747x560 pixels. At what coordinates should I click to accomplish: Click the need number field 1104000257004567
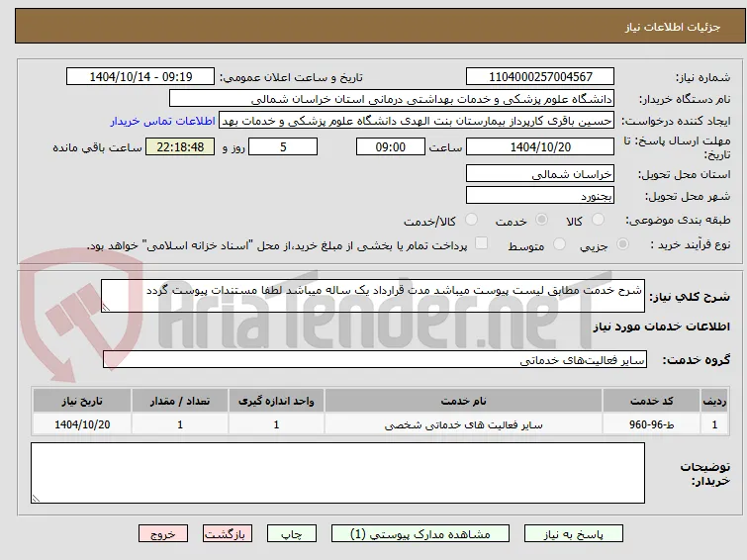(x=540, y=77)
